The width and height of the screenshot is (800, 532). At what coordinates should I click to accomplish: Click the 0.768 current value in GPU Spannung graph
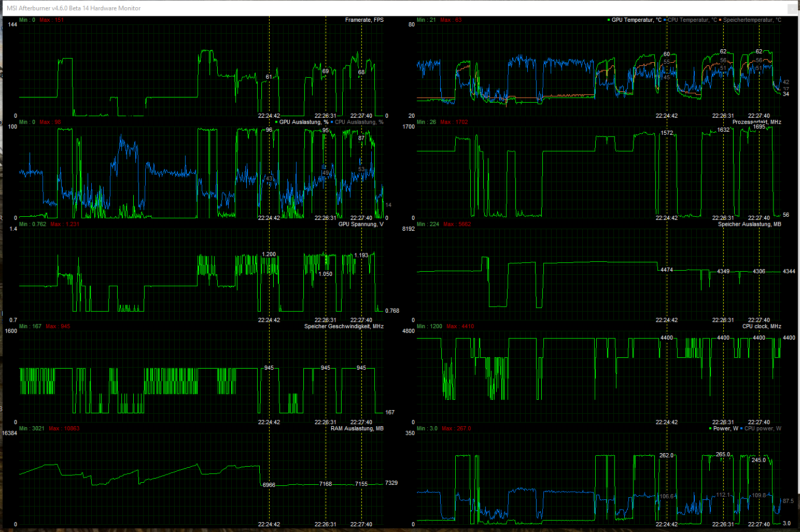click(x=392, y=311)
